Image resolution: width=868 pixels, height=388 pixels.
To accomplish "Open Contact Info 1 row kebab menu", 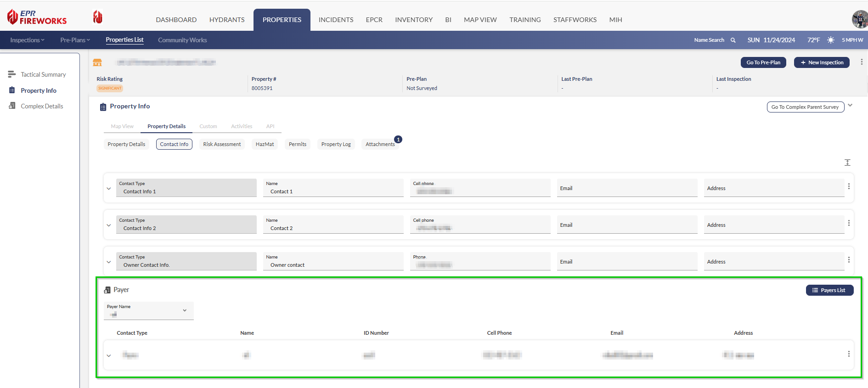I will [x=849, y=186].
